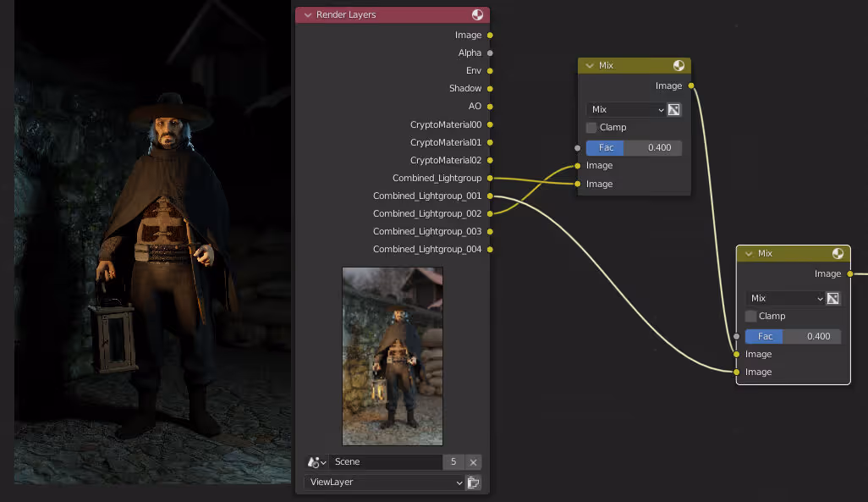
Task: Click the Env output socket
Action: [490, 71]
